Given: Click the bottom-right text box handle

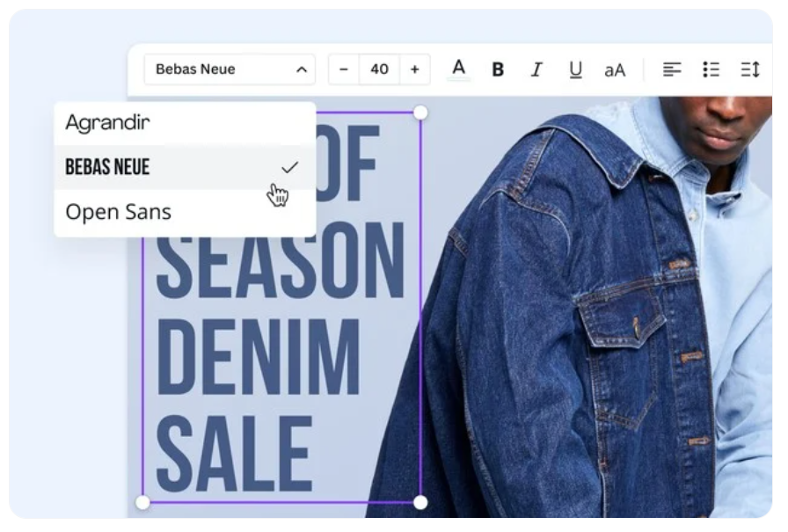Looking at the screenshot, I should click(x=420, y=502).
